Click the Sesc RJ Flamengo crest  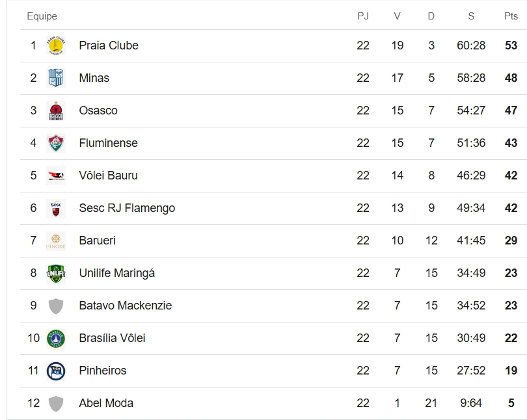[56, 208]
